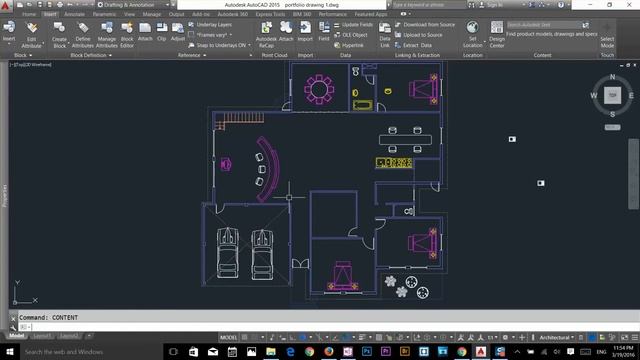This screenshot has width=640, height=360.
Task: Open the Manage Attributes tool
Action: (x=107, y=35)
